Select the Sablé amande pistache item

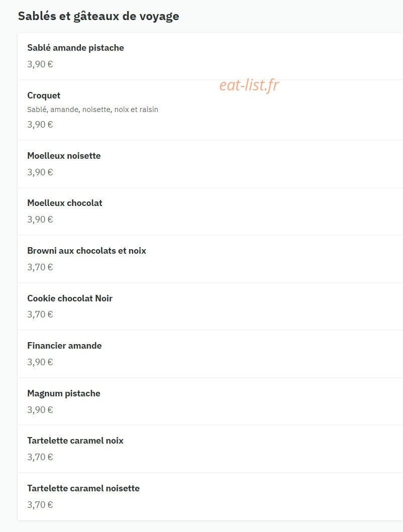[210, 56]
